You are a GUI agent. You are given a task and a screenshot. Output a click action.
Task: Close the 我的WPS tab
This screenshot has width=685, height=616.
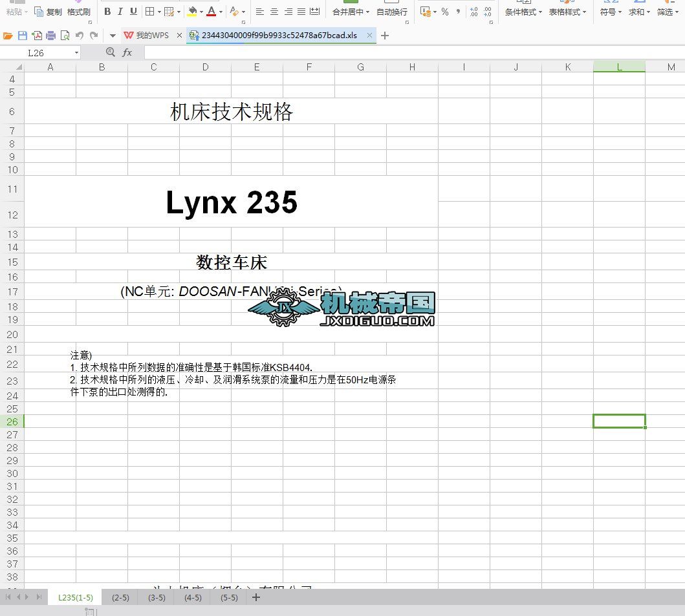179,36
